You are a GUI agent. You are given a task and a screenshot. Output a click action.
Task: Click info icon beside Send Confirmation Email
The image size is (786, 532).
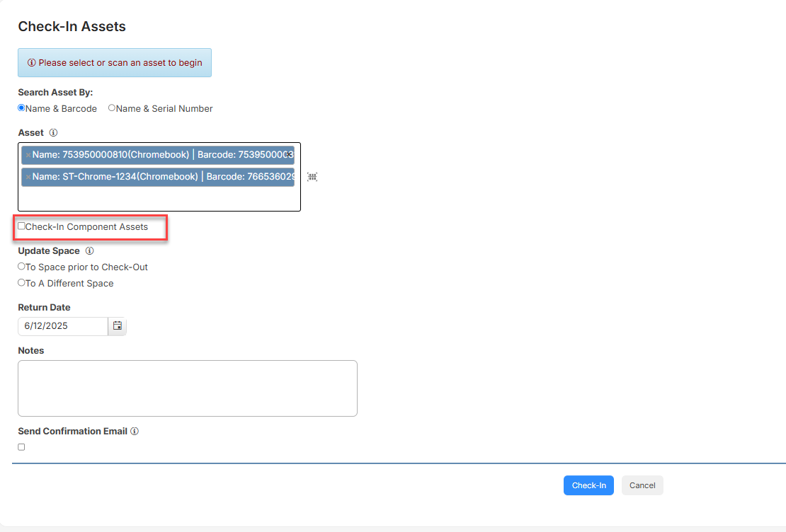tap(135, 432)
